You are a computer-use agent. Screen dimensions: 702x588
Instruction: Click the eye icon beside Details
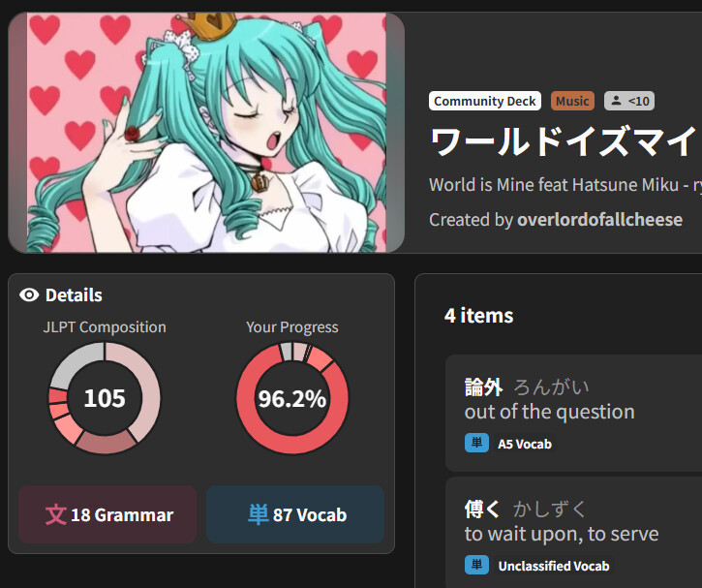pyautogui.click(x=29, y=295)
